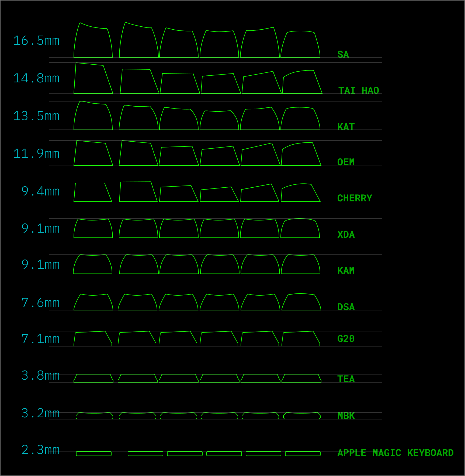The width and height of the screenshot is (465, 476).
Task: Select the CHERRY profile label
Action: tap(354, 198)
